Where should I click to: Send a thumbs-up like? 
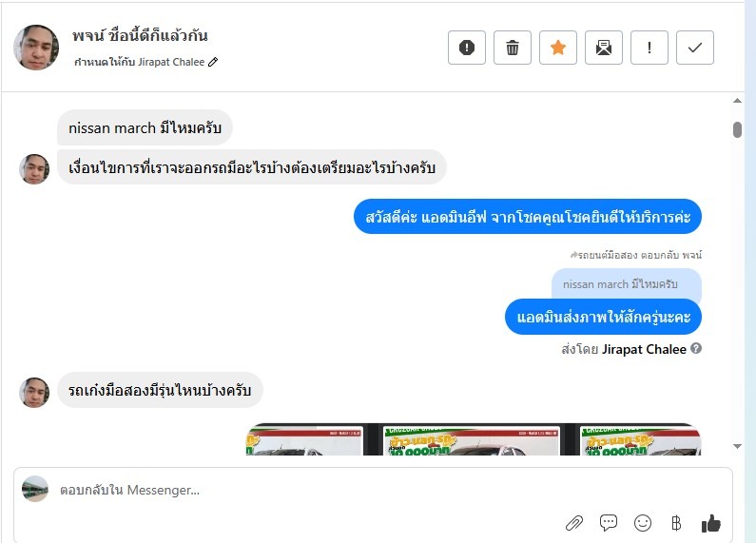[x=710, y=523]
